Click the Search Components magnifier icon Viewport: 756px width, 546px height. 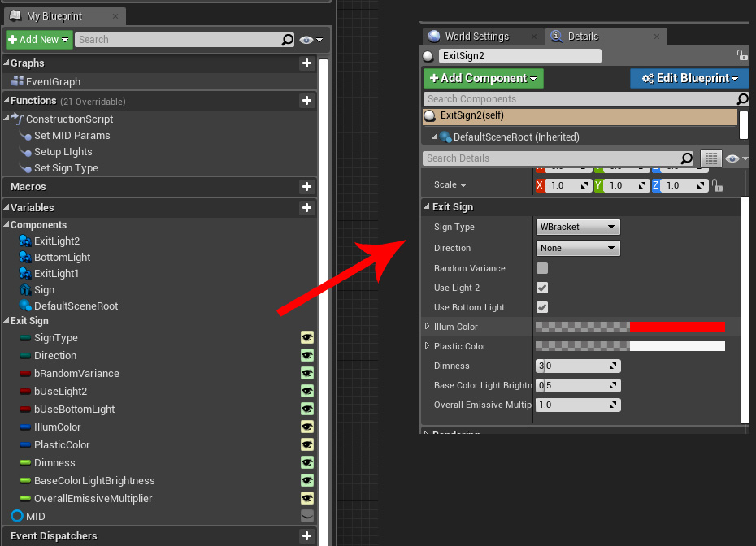(x=742, y=99)
